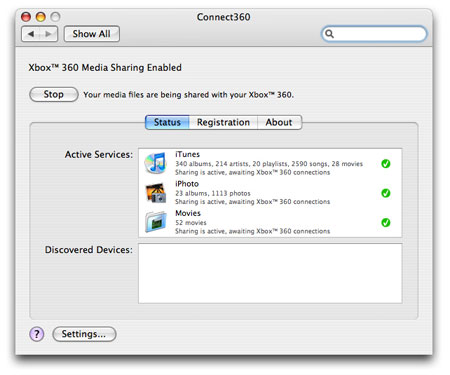This screenshot has width=450, height=375.
Task: Minimize the window with the yellow button
Action: coord(41,17)
